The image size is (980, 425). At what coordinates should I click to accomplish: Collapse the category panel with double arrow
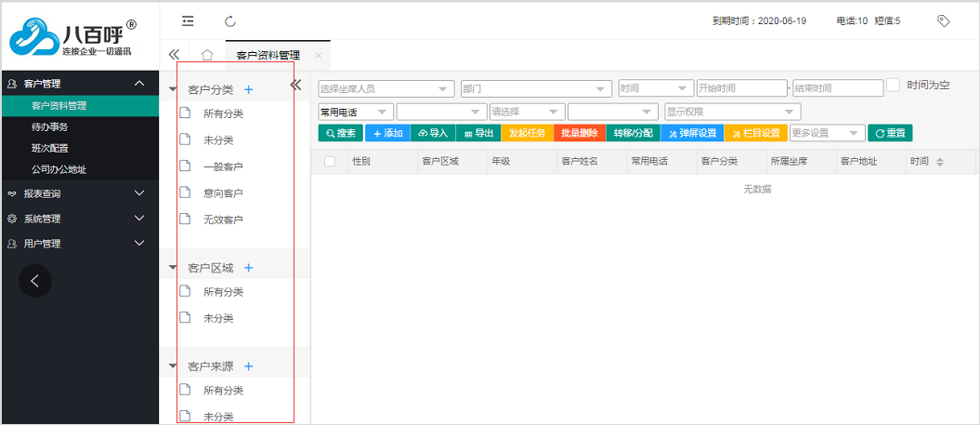click(296, 86)
